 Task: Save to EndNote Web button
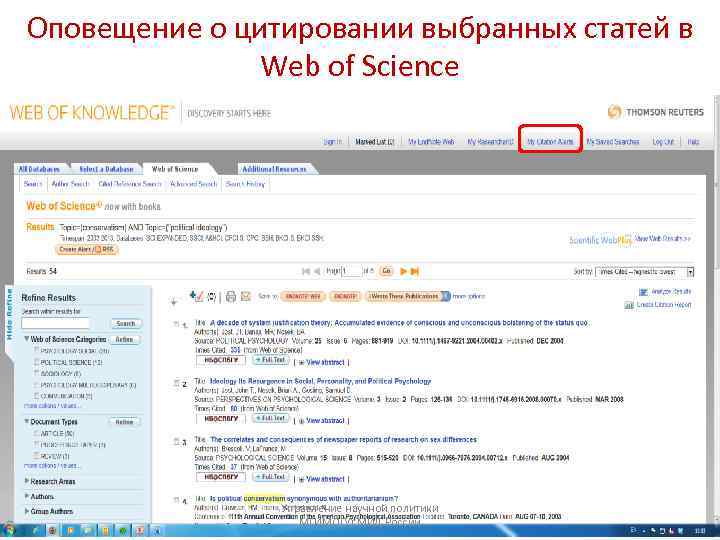(303, 297)
